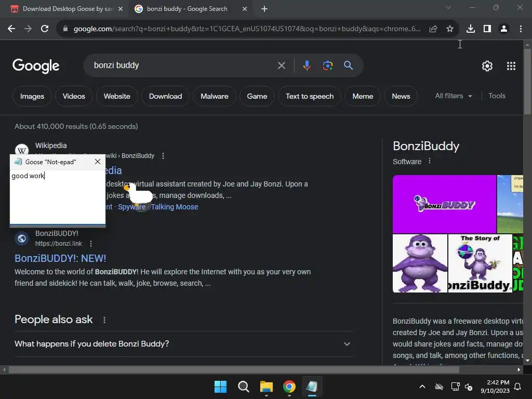Open the tab search dropdown arrow

(x=448, y=7)
